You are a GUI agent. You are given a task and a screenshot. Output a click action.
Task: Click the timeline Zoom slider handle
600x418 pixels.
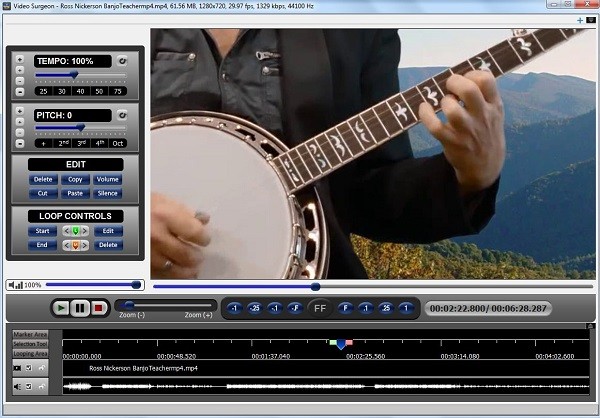point(129,305)
